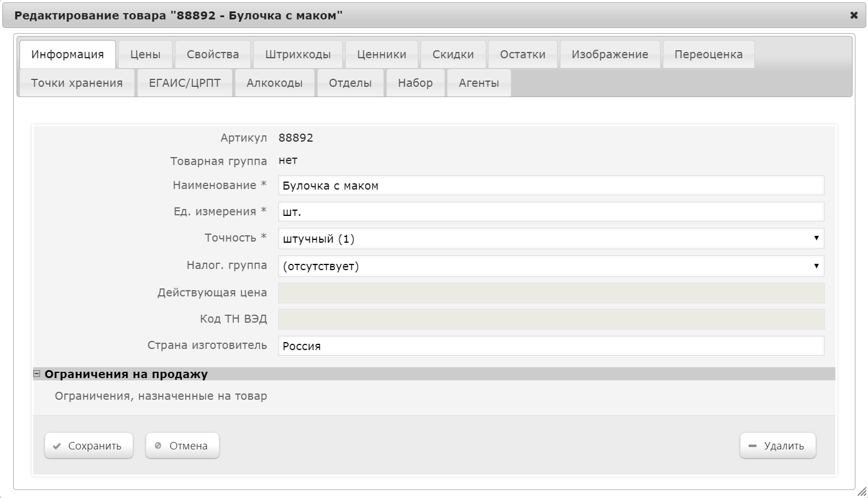Open the Ценники tab
Screen dimensions: 868x498
(x=382, y=54)
